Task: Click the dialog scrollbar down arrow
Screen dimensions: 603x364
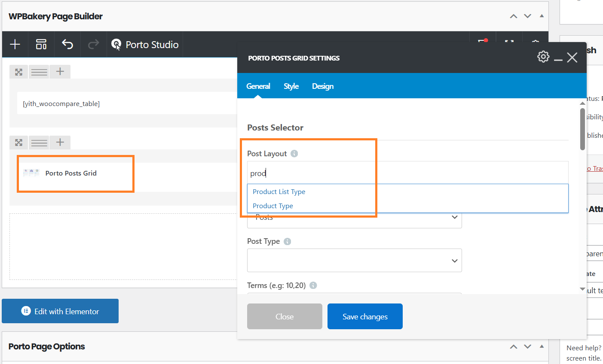Action: (x=583, y=289)
